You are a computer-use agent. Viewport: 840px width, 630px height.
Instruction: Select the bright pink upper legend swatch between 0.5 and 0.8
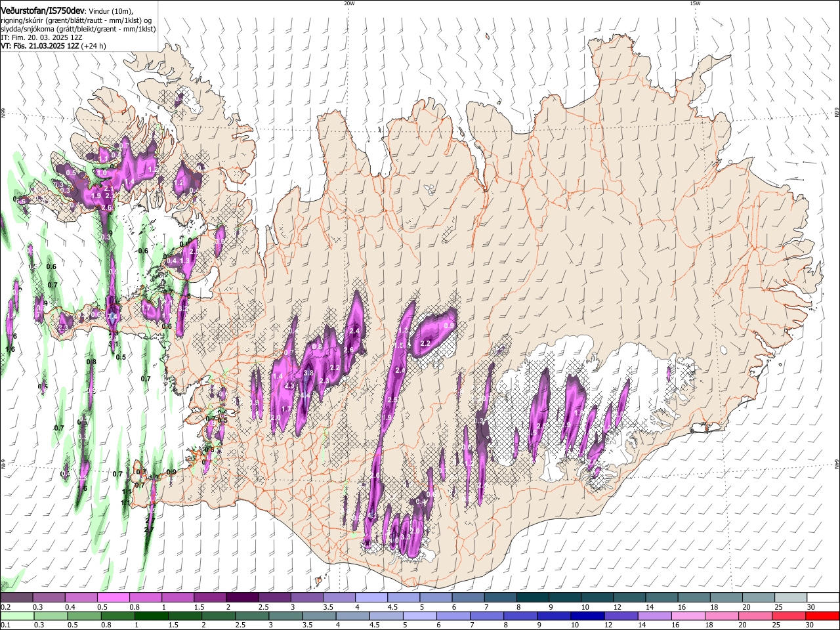[x=113, y=597]
